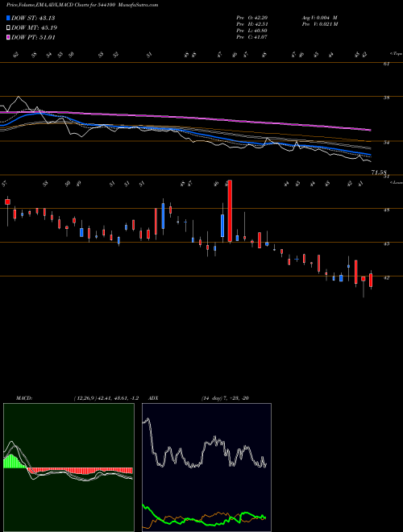Viewport: 403px width, 532px height.
Task: Click the Pre L: 40.80 value
Action: pos(252,31)
